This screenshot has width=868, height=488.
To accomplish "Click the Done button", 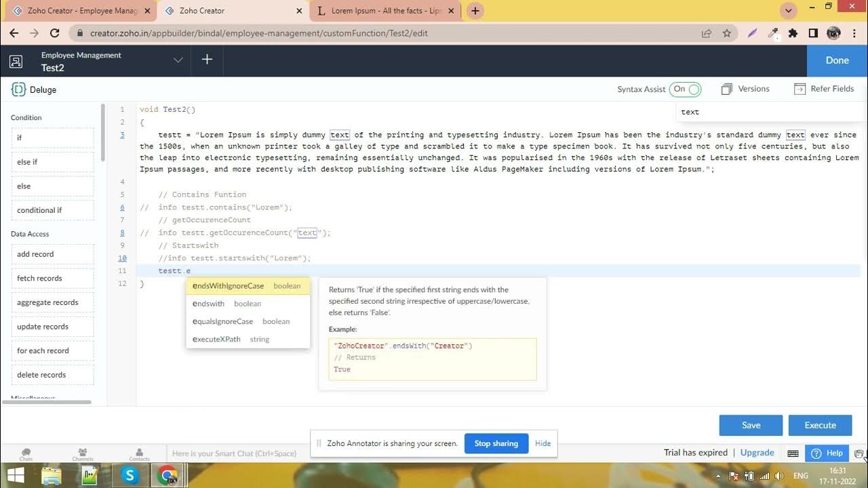I will coord(837,60).
